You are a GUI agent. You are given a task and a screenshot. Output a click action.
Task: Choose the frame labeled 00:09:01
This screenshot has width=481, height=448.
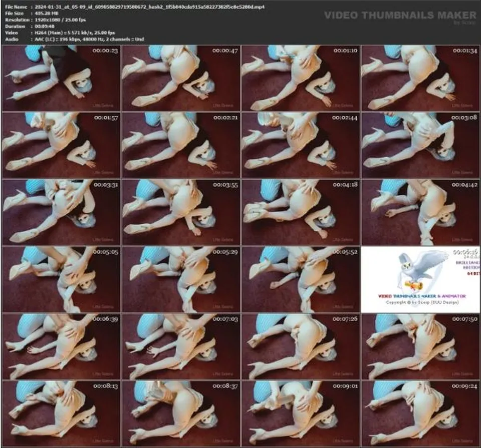pos(301,413)
